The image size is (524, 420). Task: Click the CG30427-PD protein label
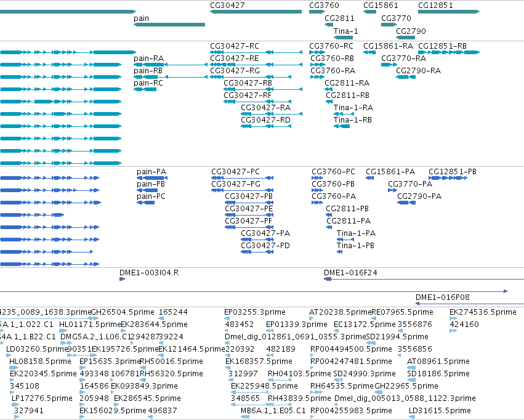265,246
